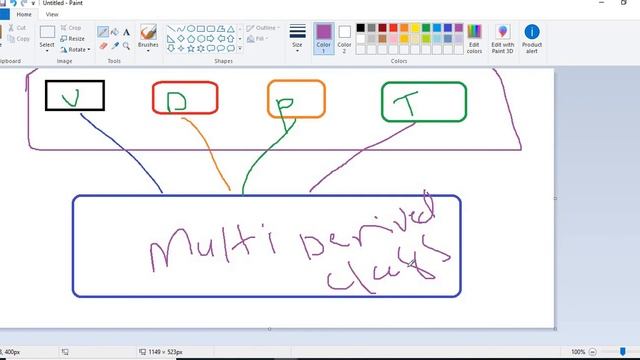This screenshot has height=360, width=640.
Task: Click the Resize button
Action: coord(73,39)
